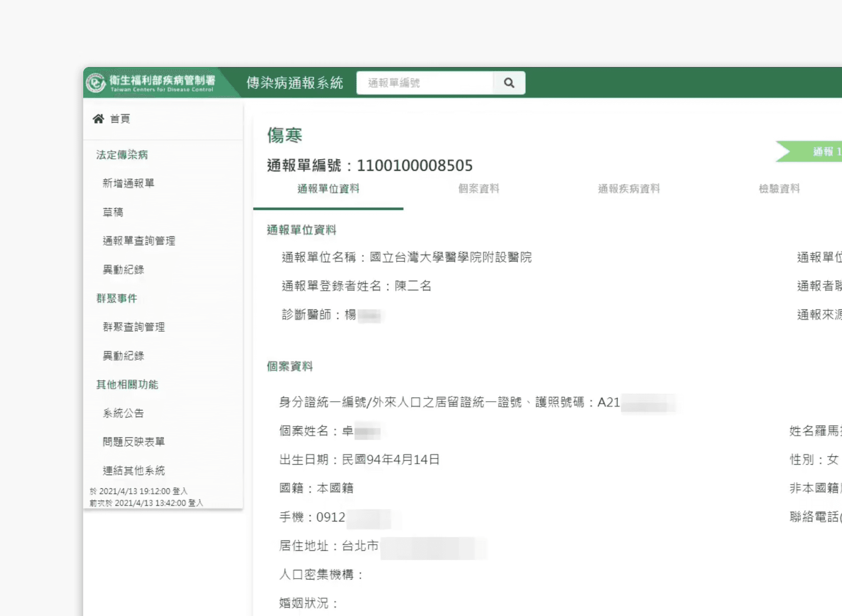Open 群聚查詢管理 in the sidebar
The width and height of the screenshot is (842, 616).
[134, 327]
